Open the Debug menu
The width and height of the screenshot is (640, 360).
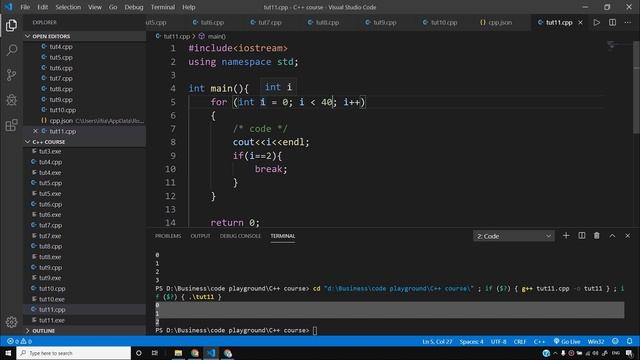134,7
